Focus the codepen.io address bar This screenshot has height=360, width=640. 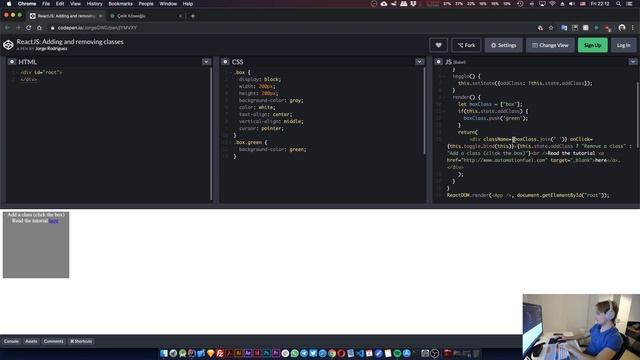tap(286, 28)
